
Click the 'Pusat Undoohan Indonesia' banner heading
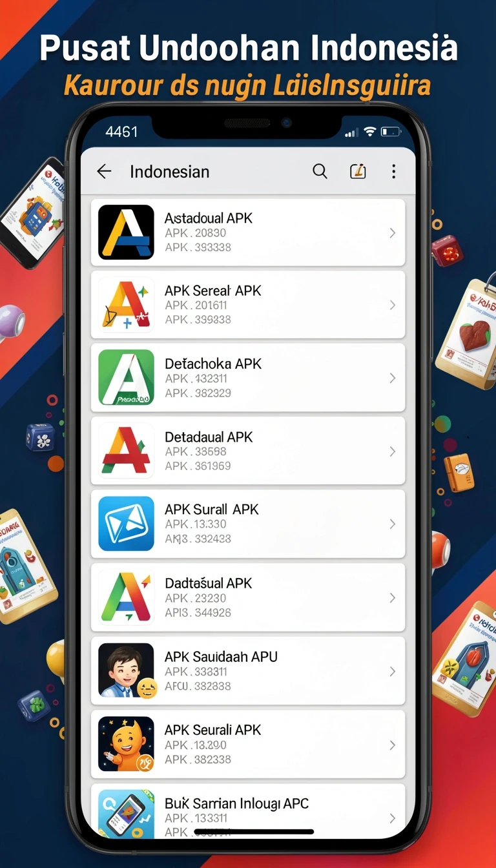click(249, 48)
